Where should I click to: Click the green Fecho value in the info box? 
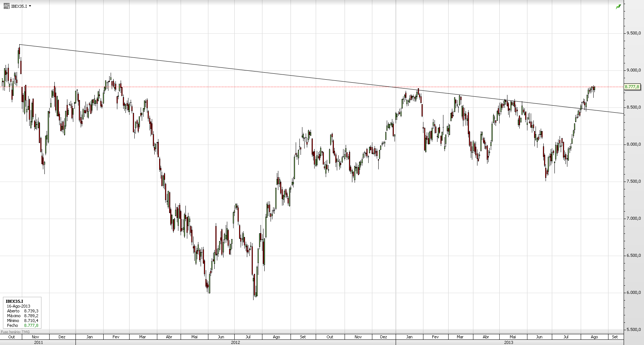click(31, 325)
